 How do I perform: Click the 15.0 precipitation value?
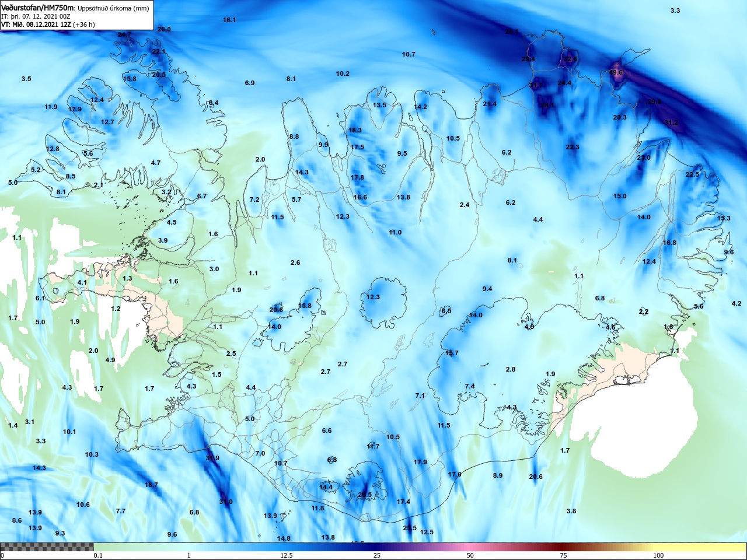click(620, 197)
